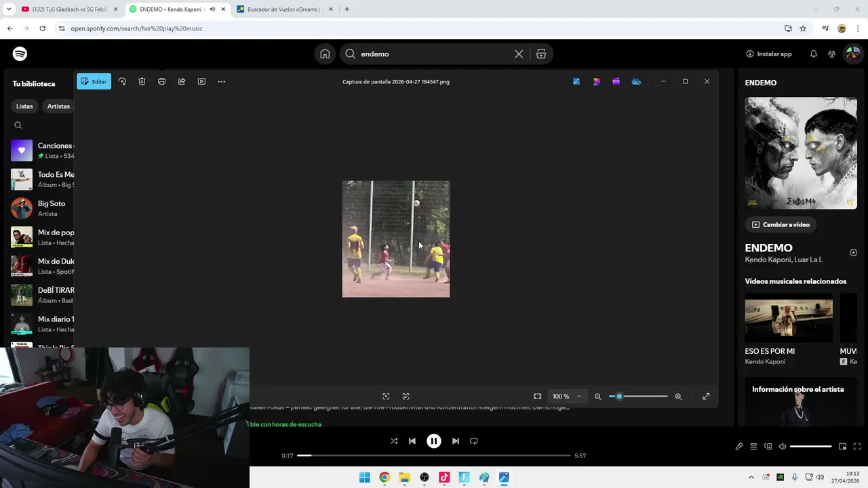868x488 pixels.
Task: Toggle shuffle in Spotify player
Action: tap(394, 441)
